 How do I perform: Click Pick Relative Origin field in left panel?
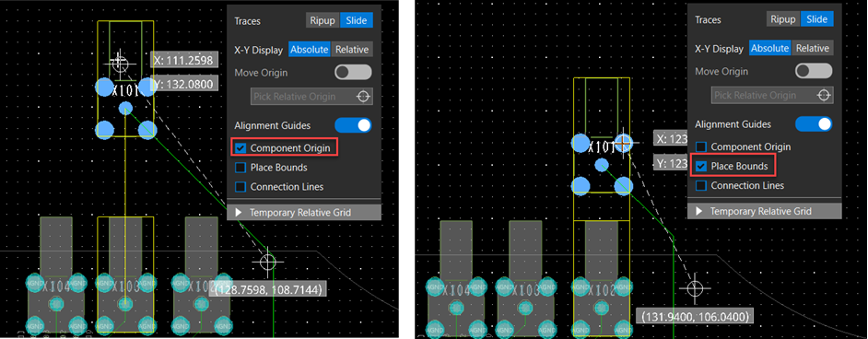pos(311,96)
